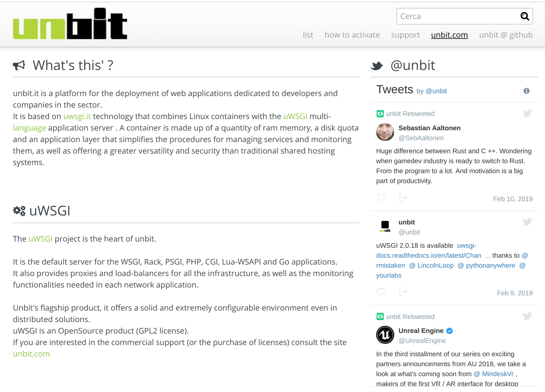
Task: Open Sebastian Aaltonen's avatar
Action: [385, 132]
